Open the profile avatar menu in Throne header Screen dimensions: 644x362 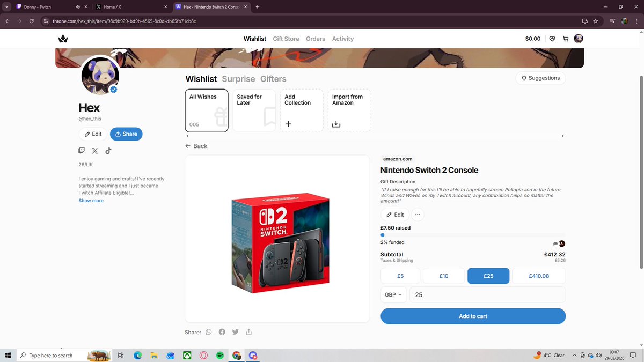point(579,39)
